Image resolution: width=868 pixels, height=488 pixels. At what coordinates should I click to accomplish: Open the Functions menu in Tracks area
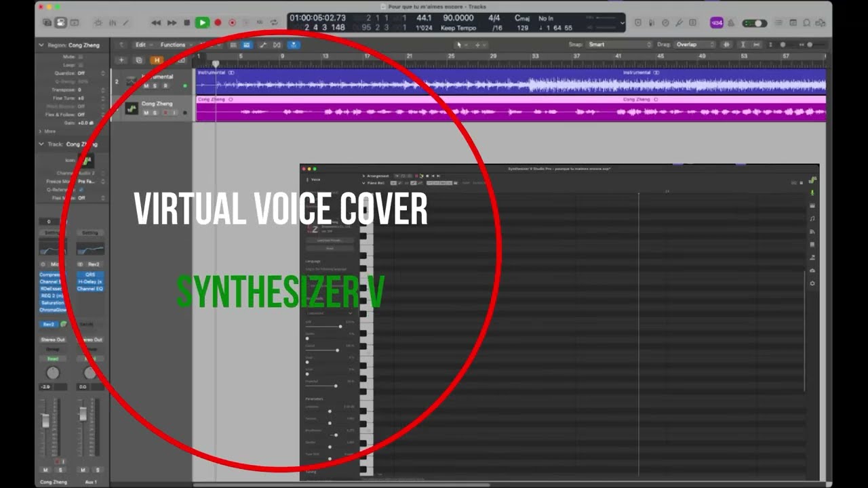click(x=175, y=45)
